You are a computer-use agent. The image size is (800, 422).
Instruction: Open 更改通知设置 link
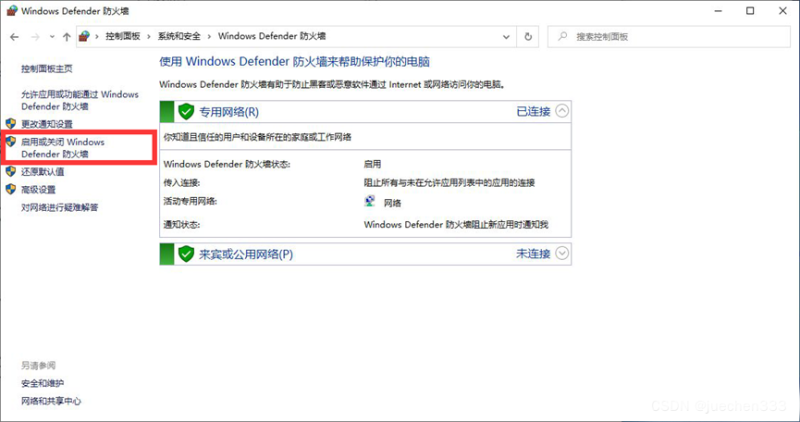click(x=47, y=124)
